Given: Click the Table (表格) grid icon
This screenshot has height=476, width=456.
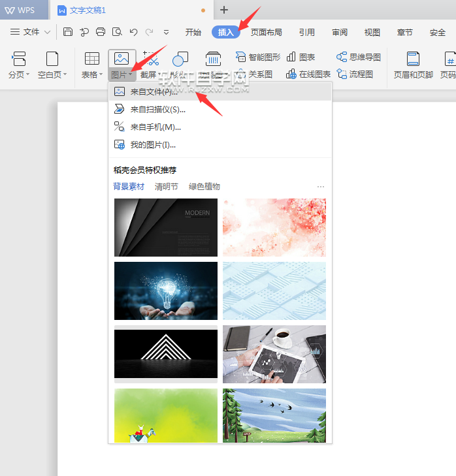Looking at the screenshot, I should [92, 59].
